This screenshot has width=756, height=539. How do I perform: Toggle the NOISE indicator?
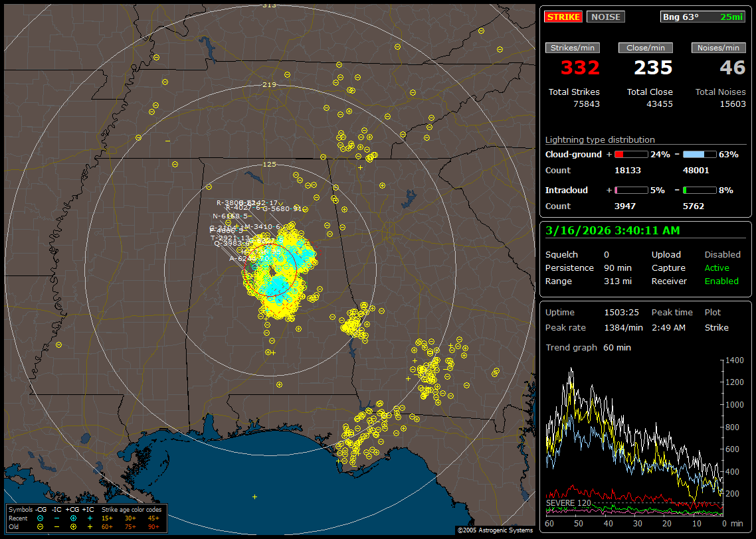[605, 17]
